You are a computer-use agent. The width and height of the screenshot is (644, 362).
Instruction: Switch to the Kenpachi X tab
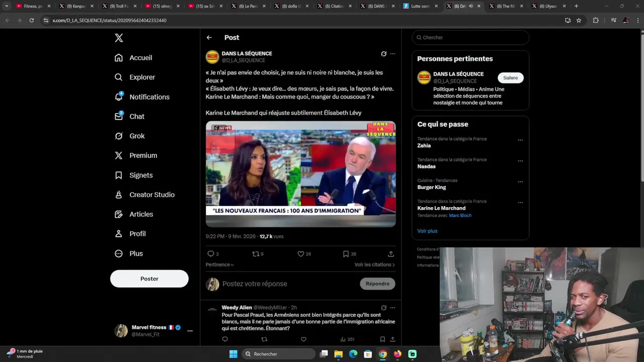[76, 6]
